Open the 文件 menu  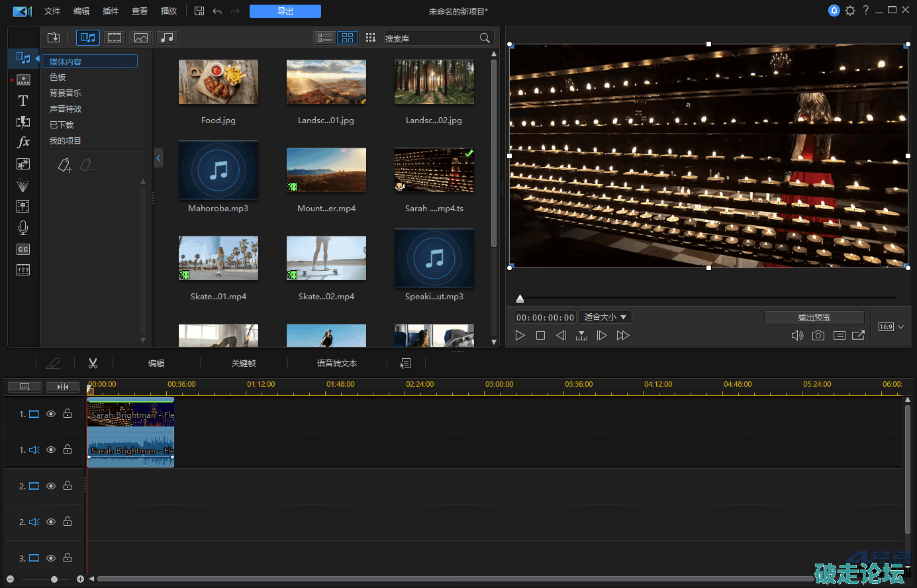[52, 11]
